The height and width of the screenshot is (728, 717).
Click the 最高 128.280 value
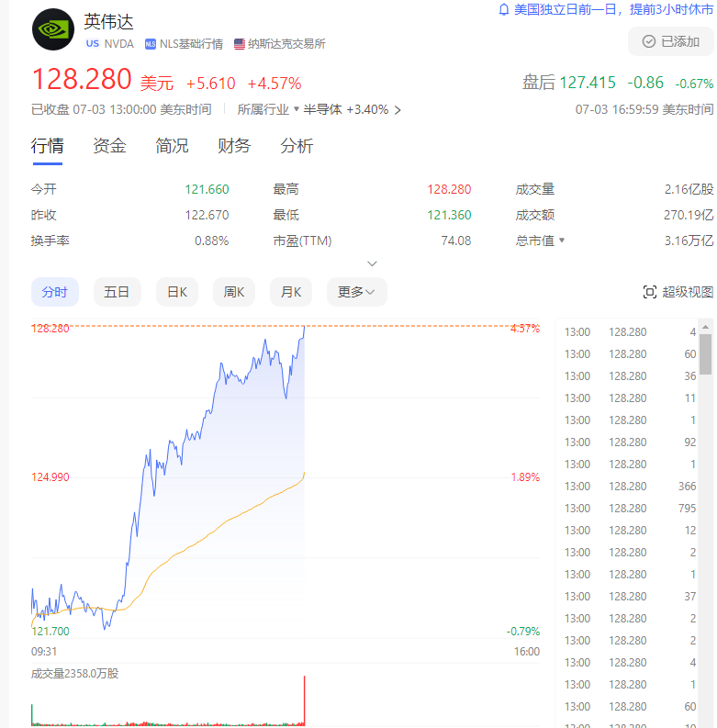pos(449,189)
